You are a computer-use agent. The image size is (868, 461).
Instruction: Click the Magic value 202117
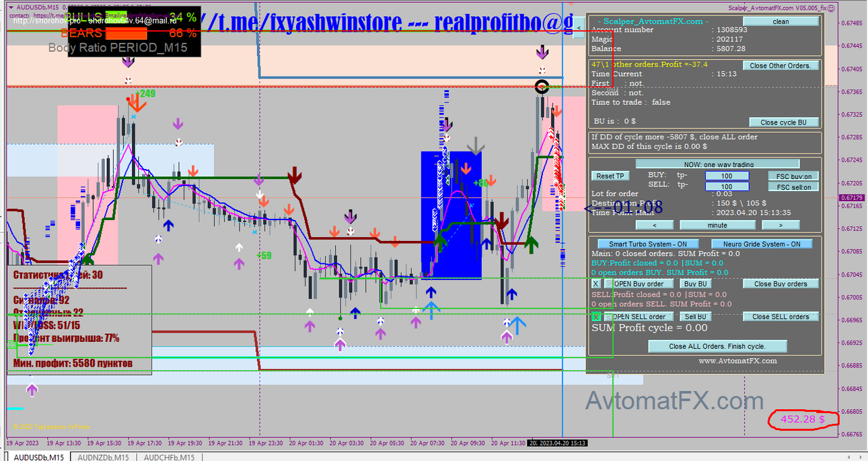pos(728,39)
